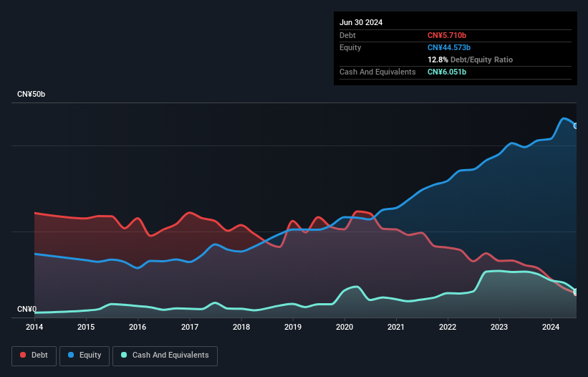Click the 2022 x-axis label
The image size is (588, 377).
pos(448,327)
